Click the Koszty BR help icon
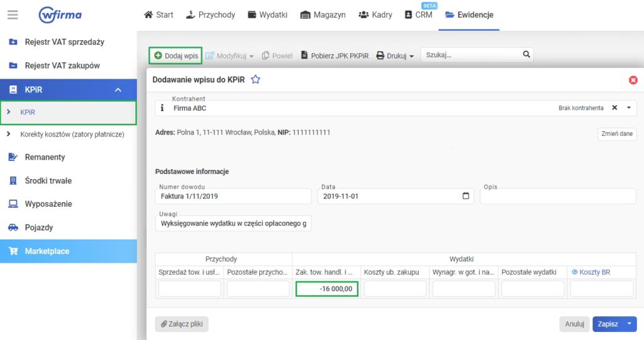 tap(574, 272)
